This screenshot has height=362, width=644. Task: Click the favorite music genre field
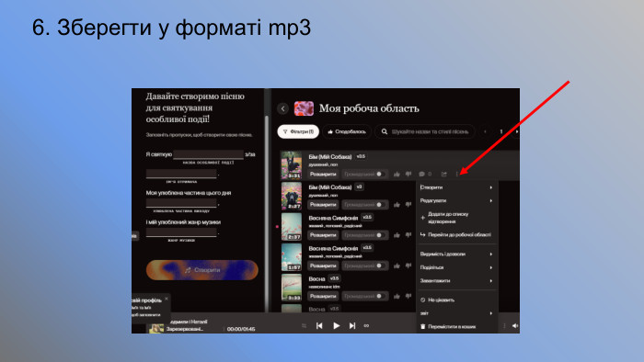(181, 232)
